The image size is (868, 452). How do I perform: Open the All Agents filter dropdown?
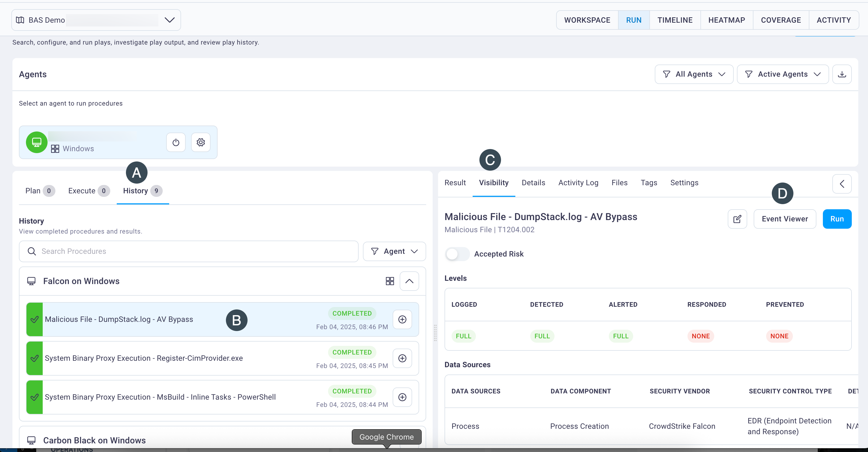coord(694,74)
